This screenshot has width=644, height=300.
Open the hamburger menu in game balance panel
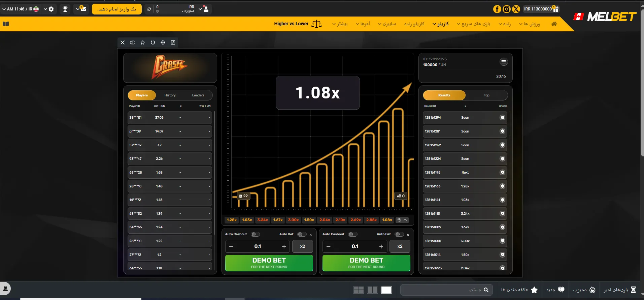(504, 62)
